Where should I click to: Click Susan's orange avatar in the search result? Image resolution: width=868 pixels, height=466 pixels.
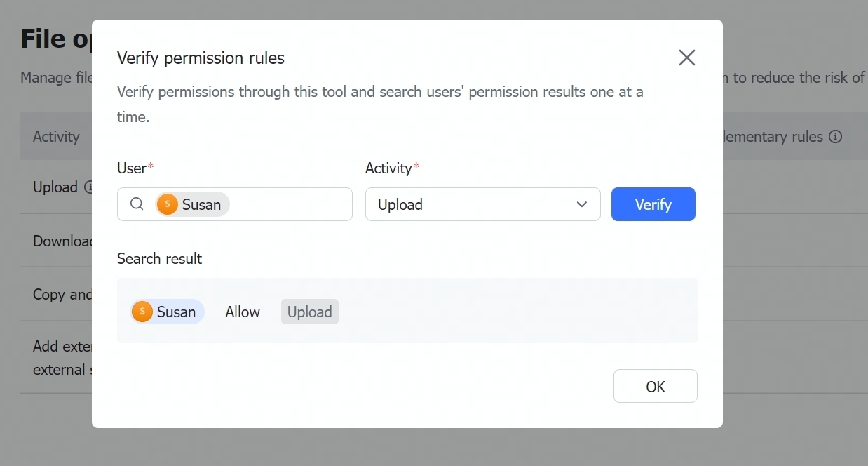[x=142, y=311]
